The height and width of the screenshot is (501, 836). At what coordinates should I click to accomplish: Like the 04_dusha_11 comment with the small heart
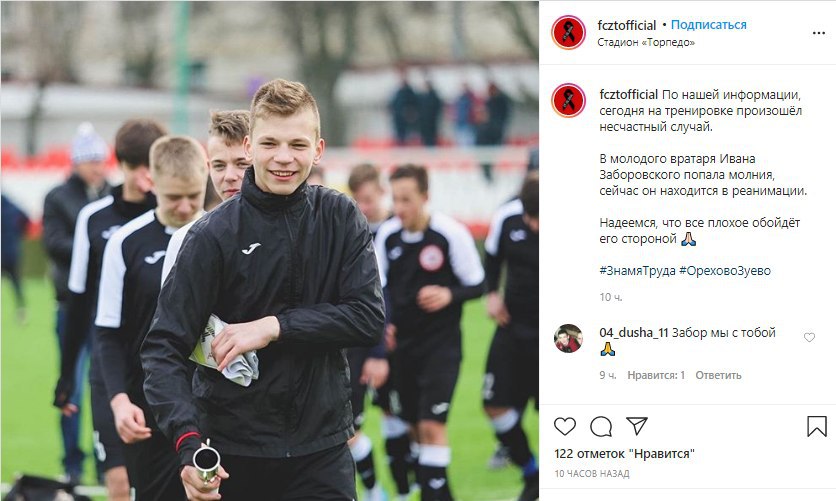pyautogui.click(x=809, y=337)
